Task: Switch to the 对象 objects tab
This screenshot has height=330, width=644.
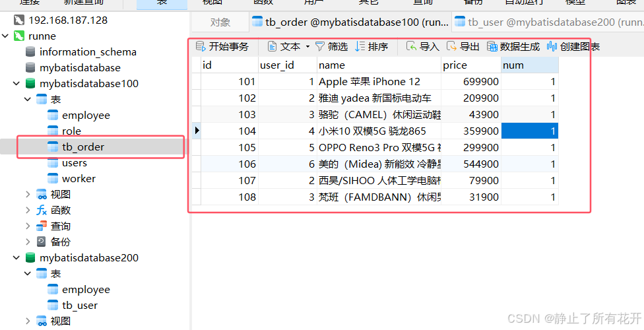Action: pos(220,22)
